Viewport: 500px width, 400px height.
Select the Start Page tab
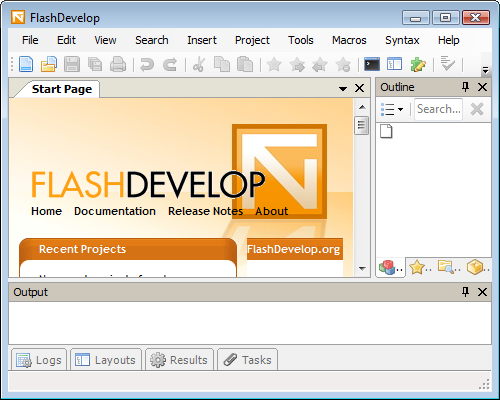pos(62,89)
